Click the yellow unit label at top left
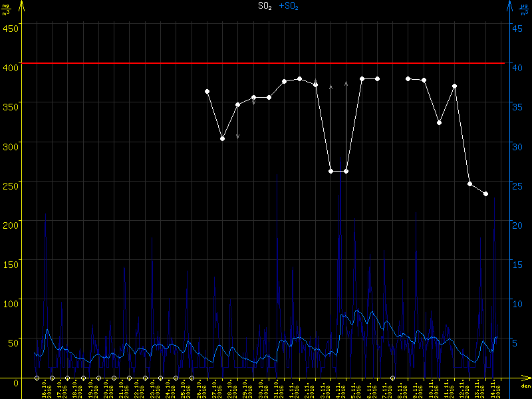Viewport: 532px width, 399px height. coord(6,9)
